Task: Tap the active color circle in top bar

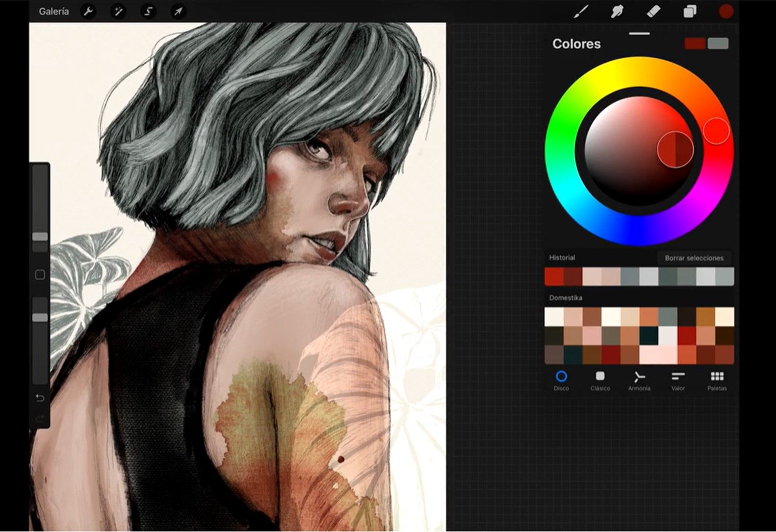Action: 726,11
